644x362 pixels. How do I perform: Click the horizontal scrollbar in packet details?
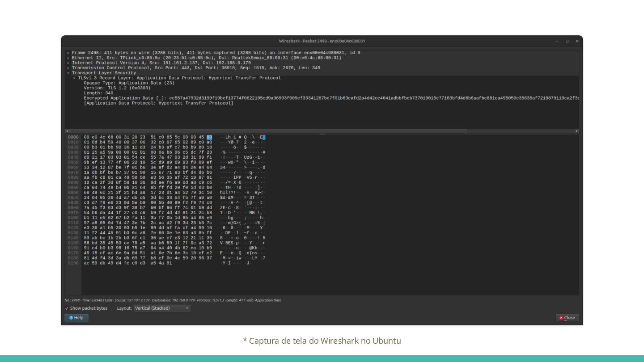click(x=268, y=131)
